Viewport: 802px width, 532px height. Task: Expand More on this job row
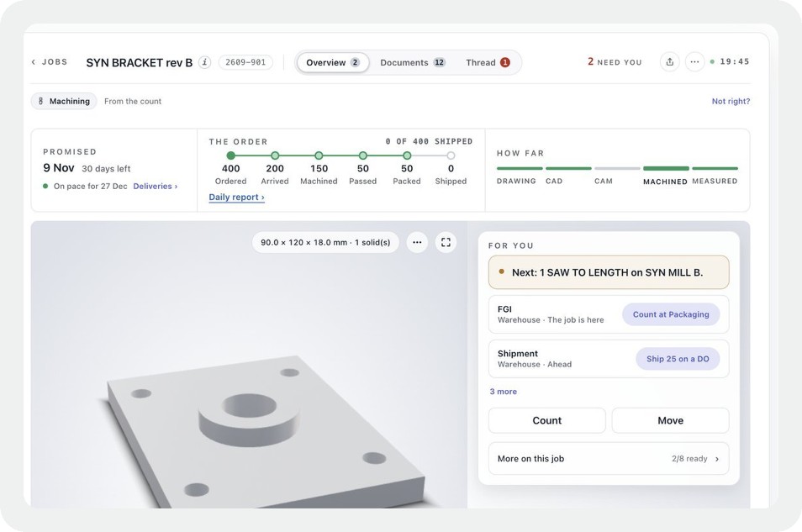609,459
